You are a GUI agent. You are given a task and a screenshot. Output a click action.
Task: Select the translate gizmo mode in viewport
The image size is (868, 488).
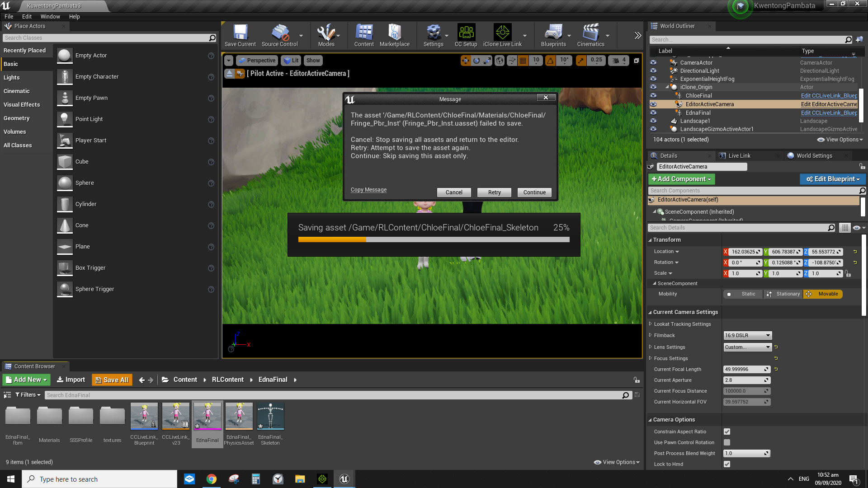pos(466,60)
